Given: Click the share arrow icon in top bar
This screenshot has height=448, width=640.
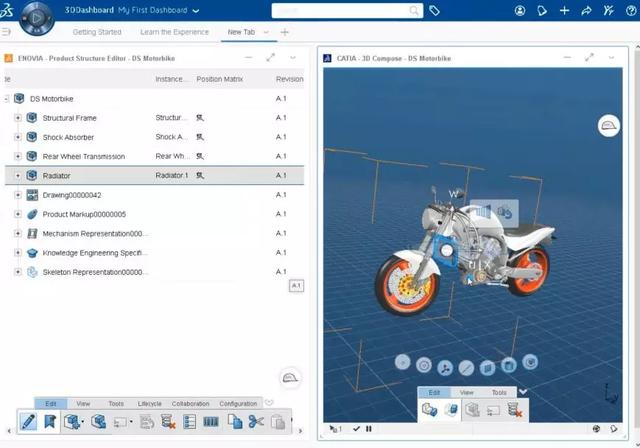Looking at the screenshot, I should (586, 11).
